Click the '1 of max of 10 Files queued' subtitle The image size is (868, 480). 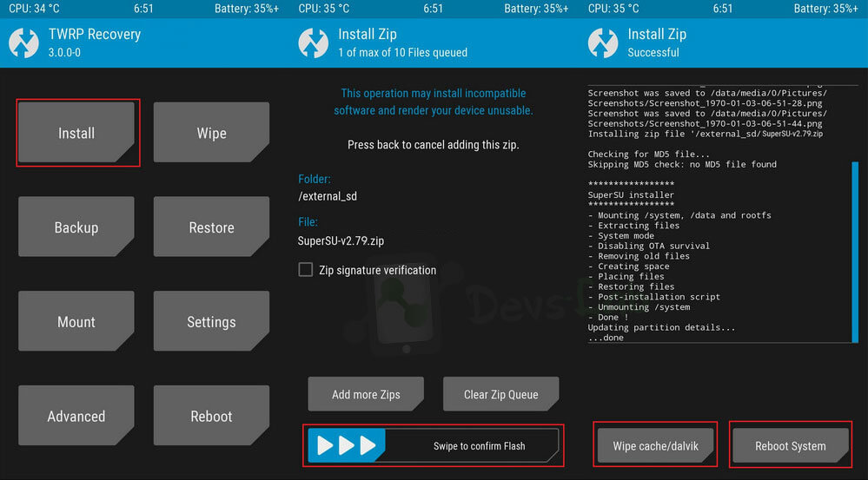point(403,53)
